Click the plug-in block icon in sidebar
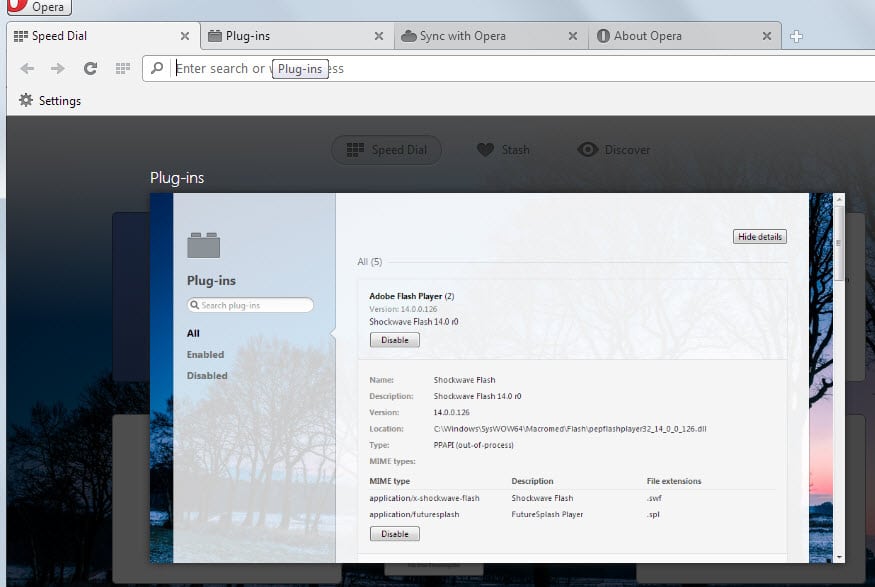This screenshot has height=587, width=875. click(x=204, y=245)
